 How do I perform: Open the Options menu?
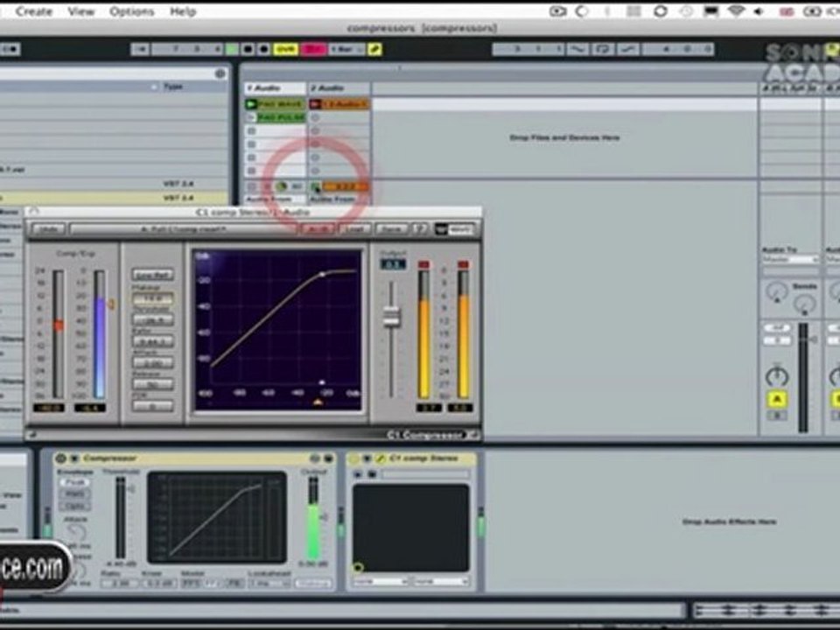pyautogui.click(x=132, y=11)
